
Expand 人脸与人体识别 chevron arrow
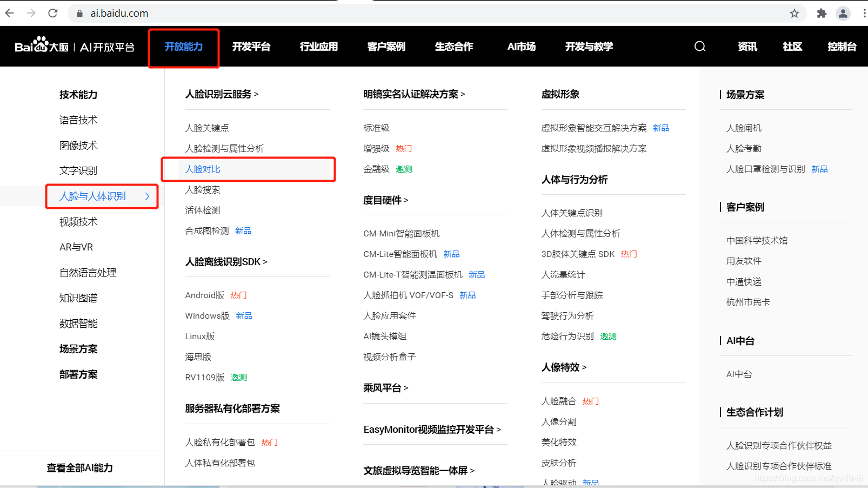pyautogui.click(x=147, y=196)
